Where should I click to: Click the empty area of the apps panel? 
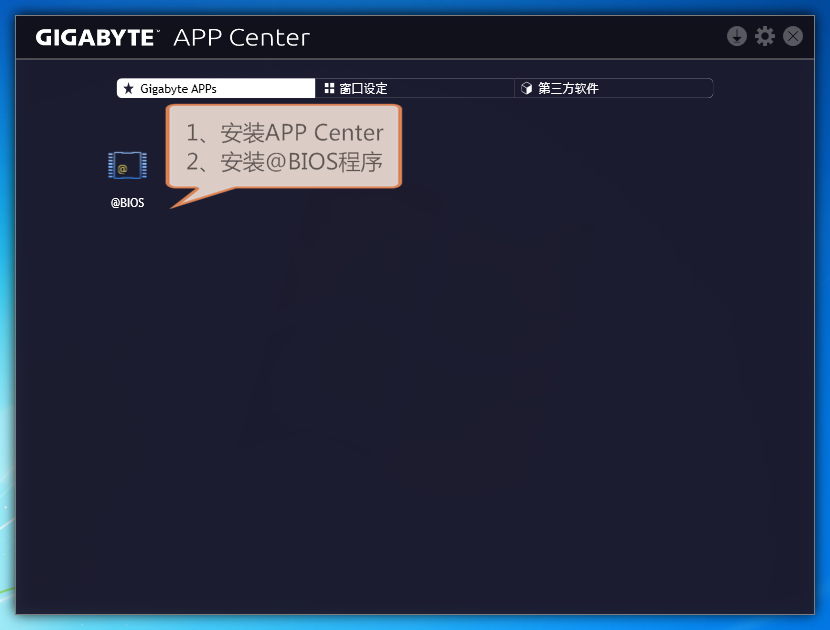click(450, 400)
